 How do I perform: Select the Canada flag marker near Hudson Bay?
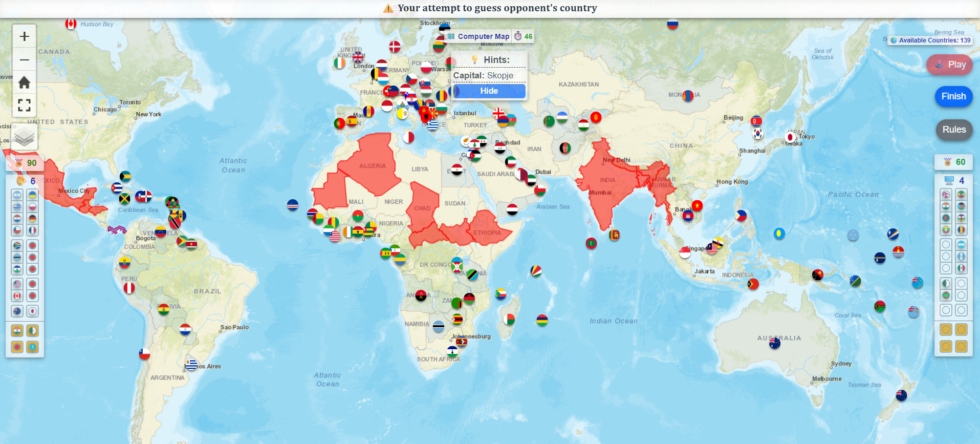point(71,24)
